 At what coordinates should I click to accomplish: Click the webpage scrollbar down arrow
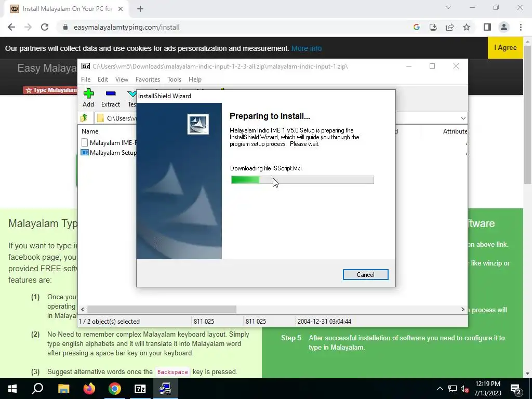pyautogui.click(x=527, y=374)
